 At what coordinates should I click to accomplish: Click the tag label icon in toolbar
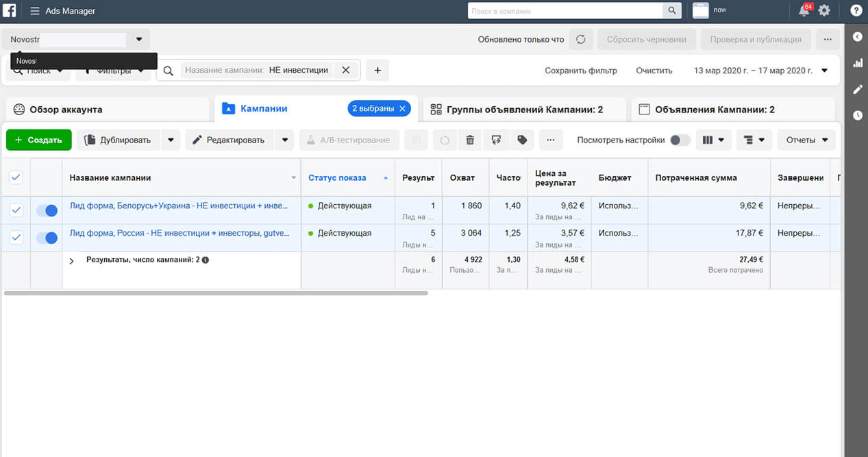point(522,140)
